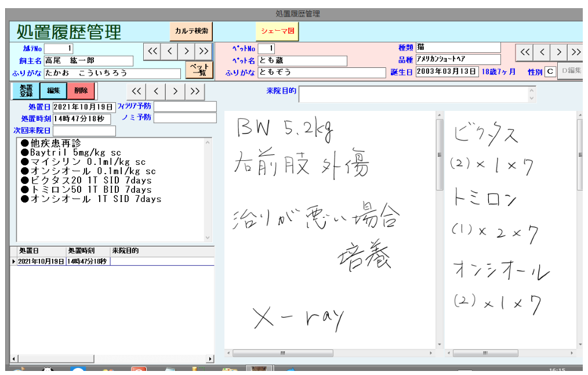
Task: Click the カルテ検索 button
Action: [x=191, y=31]
